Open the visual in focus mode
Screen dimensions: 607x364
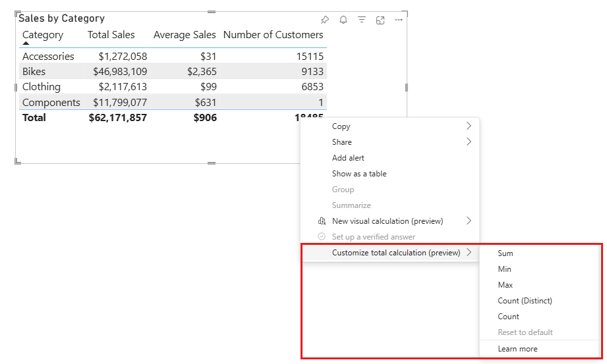tap(380, 20)
